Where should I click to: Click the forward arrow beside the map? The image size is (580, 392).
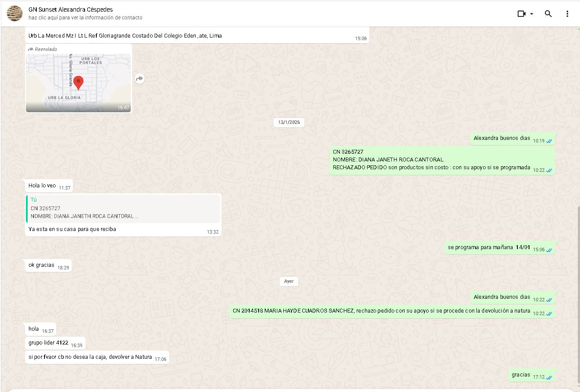click(x=139, y=79)
